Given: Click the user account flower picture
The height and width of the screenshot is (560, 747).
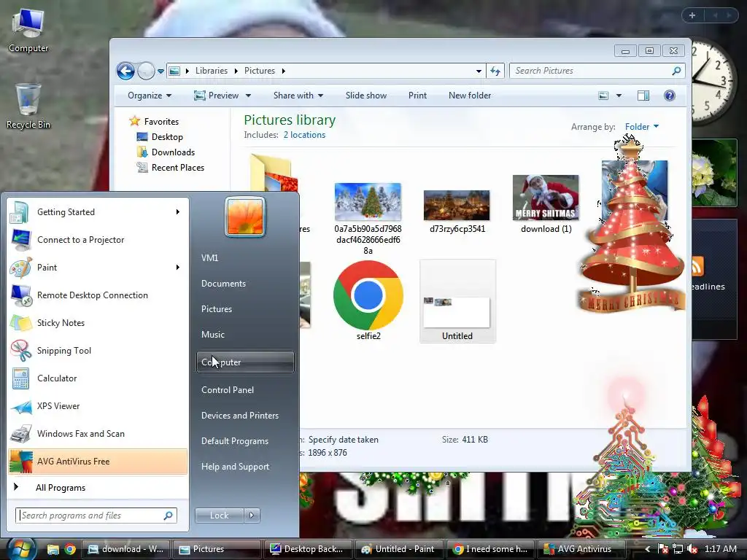Looking at the screenshot, I should tap(245, 217).
